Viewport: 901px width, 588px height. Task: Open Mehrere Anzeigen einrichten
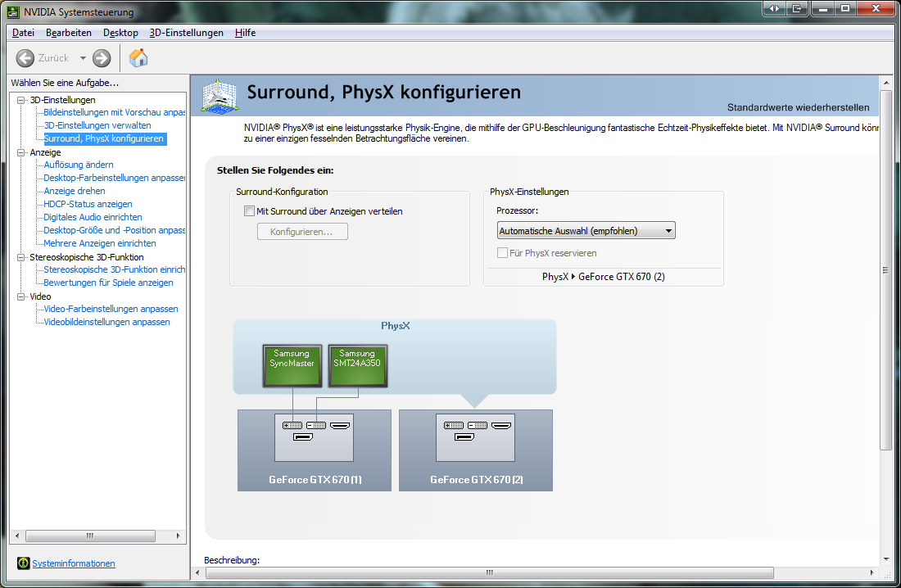tap(100, 243)
